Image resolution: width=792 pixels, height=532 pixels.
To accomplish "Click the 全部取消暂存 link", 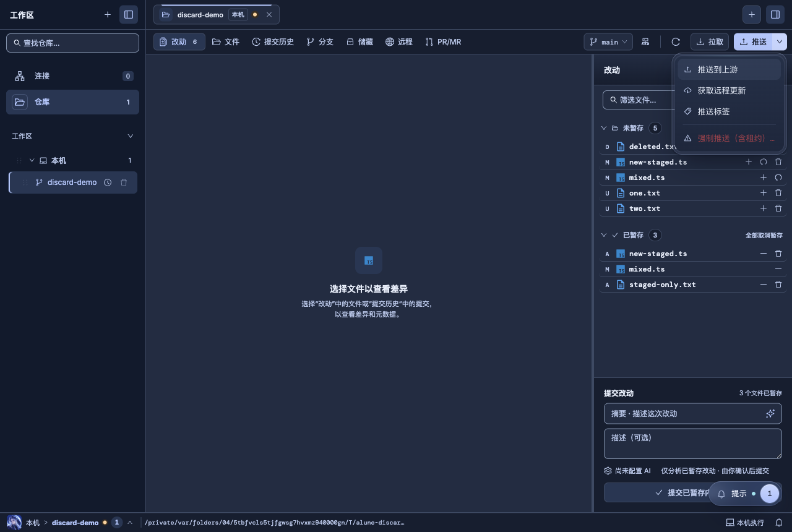I will click(x=764, y=236).
